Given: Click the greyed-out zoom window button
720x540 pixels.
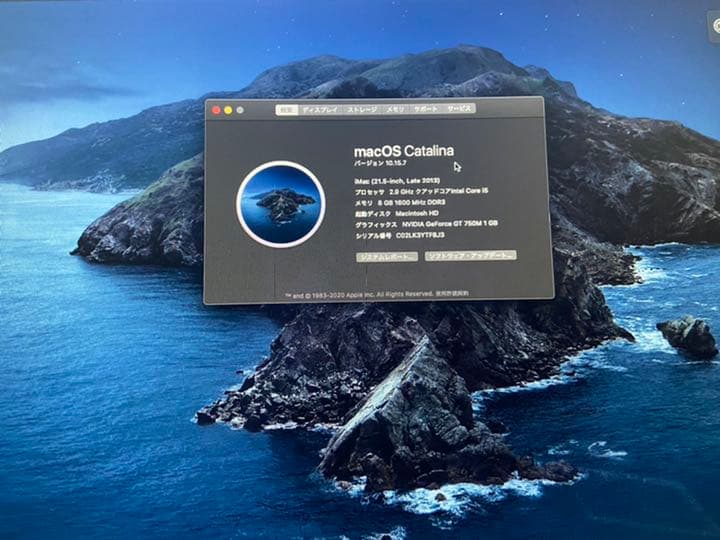Looking at the screenshot, I should pyautogui.click(x=240, y=110).
